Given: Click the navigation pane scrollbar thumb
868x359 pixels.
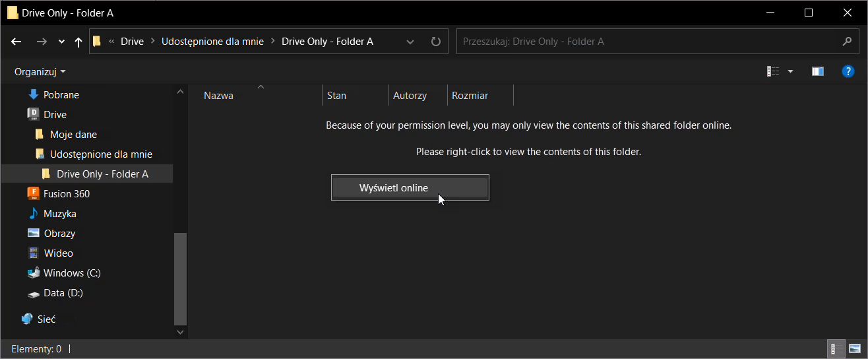Looking at the screenshot, I should coord(180,277).
